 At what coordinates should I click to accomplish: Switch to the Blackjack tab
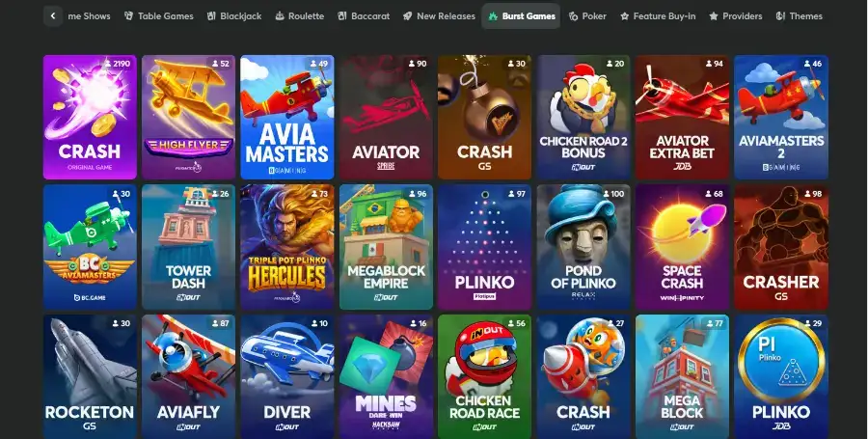(234, 16)
